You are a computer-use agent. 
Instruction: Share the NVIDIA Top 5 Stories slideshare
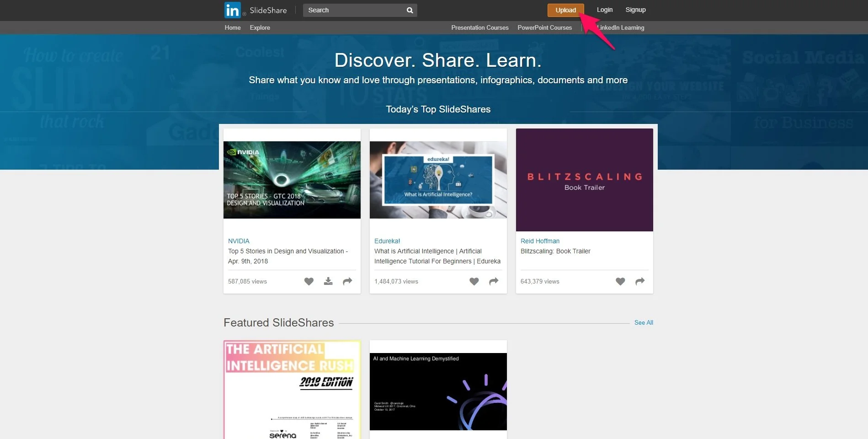347,281
